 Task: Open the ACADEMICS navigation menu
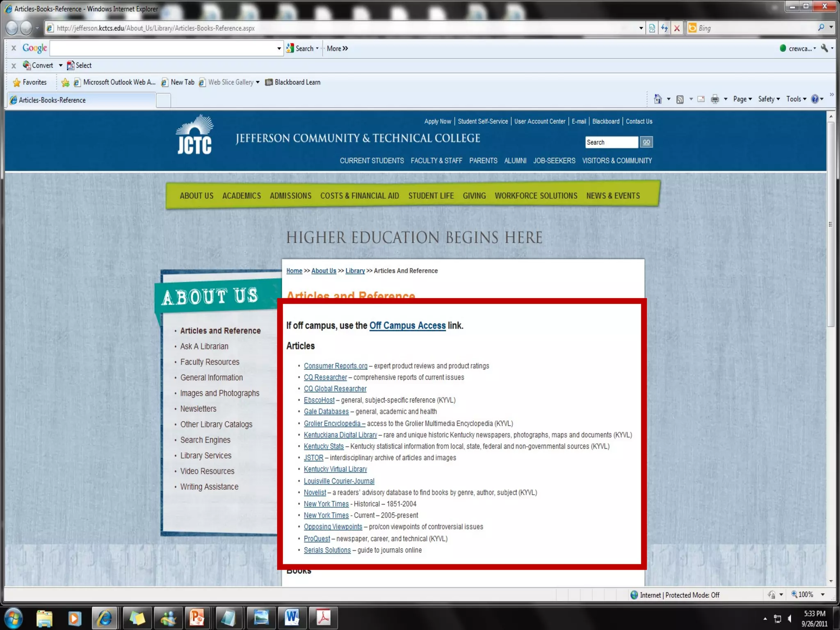coord(242,196)
